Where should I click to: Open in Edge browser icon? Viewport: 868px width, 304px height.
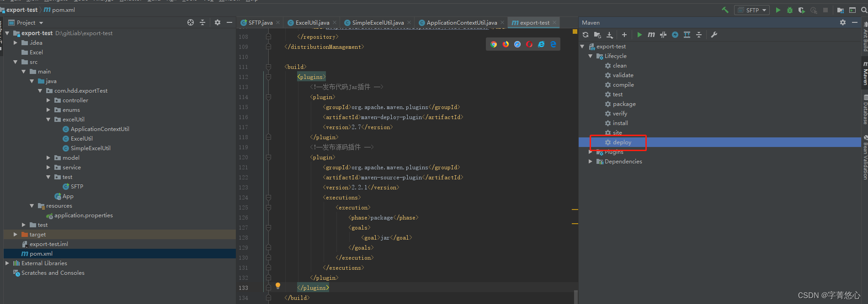click(x=553, y=44)
